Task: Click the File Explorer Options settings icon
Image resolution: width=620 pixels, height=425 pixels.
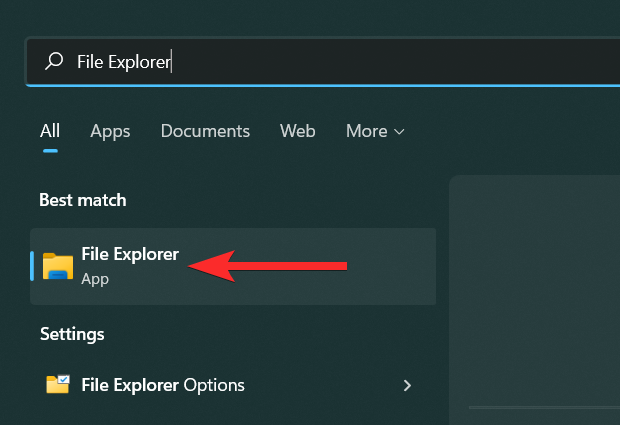Action: 58,385
